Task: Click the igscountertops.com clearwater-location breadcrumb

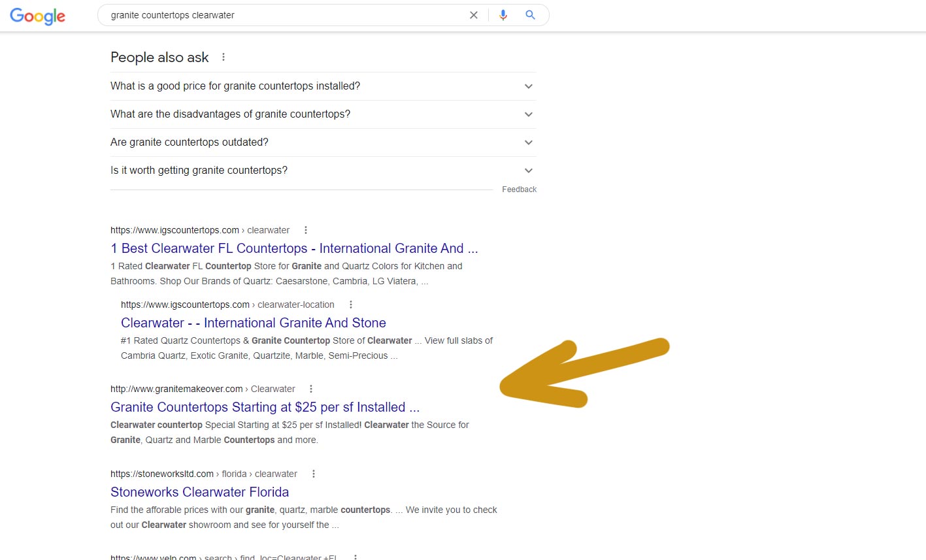Action: (x=227, y=305)
